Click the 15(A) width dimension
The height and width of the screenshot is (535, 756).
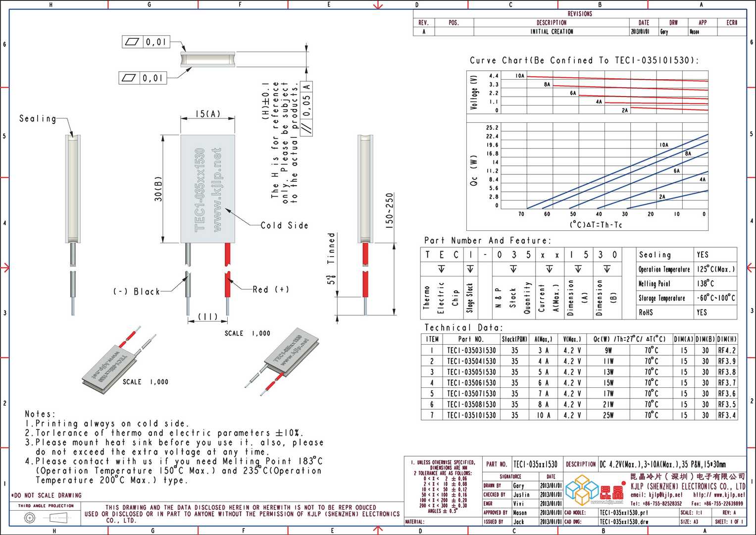click(x=208, y=114)
